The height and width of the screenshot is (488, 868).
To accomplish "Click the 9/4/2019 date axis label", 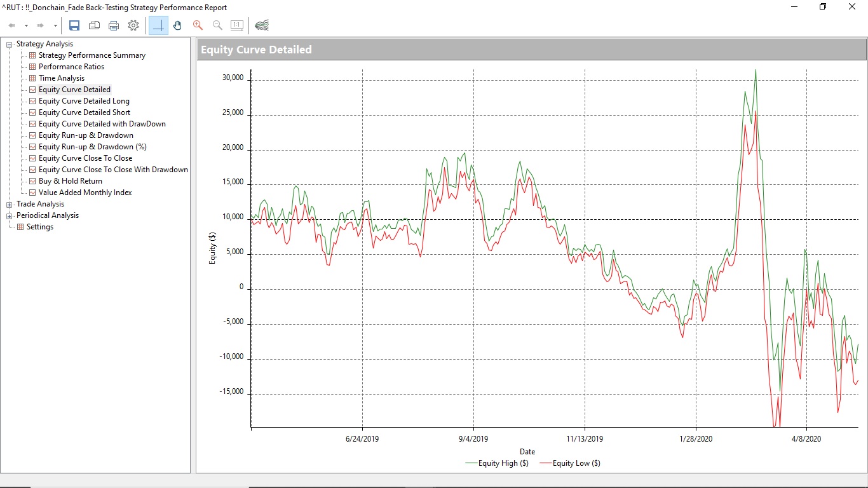I will [x=473, y=439].
